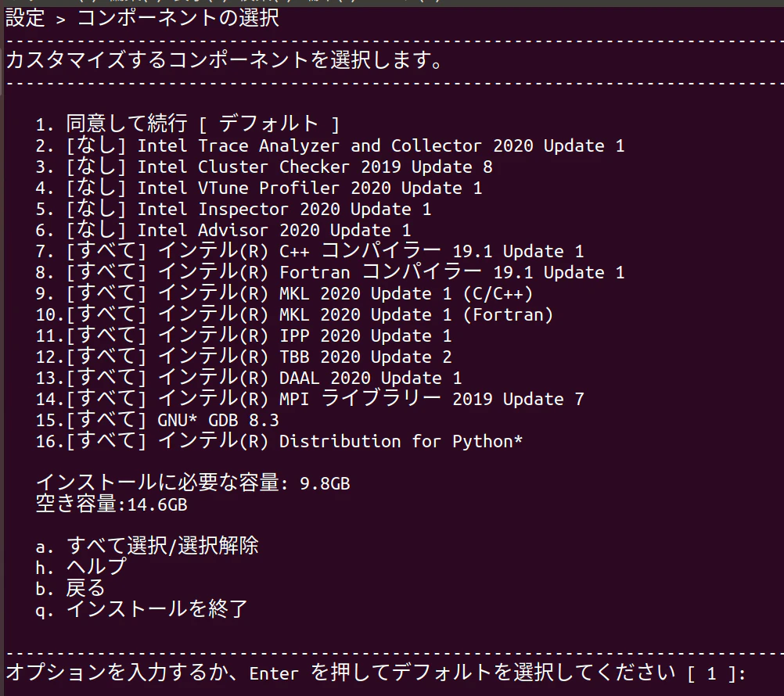The width and height of the screenshot is (784, 696).
Task: Click the "空き容量:14.6GB" free space line
Action: [112, 504]
